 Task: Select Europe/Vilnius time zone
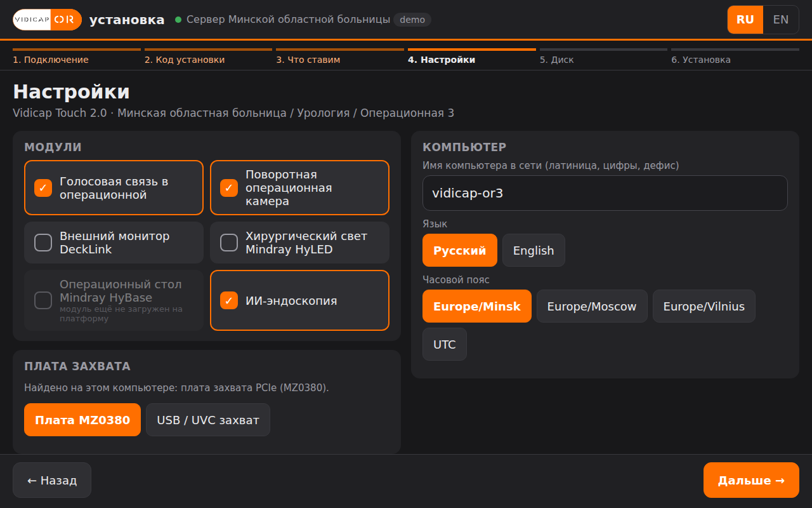click(x=704, y=306)
